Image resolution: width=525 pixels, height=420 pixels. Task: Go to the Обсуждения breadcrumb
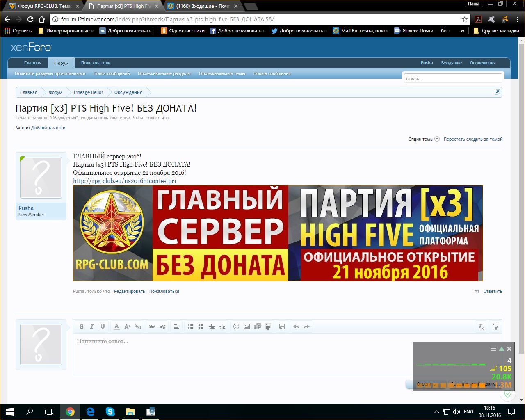coord(128,92)
